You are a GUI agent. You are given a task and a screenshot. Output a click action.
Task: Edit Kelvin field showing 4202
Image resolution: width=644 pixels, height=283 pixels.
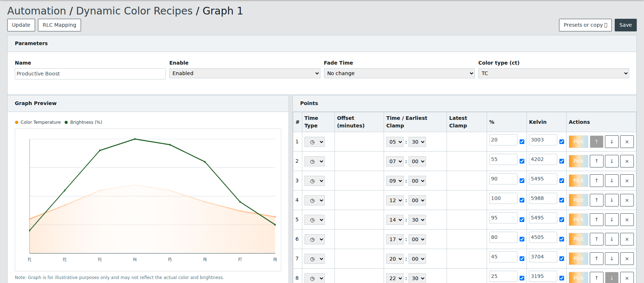click(x=543, y=159)
